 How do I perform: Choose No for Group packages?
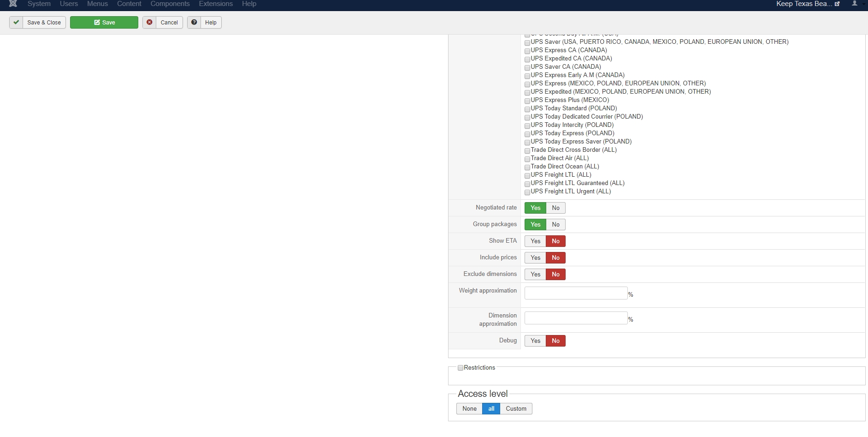pos(556,225)
